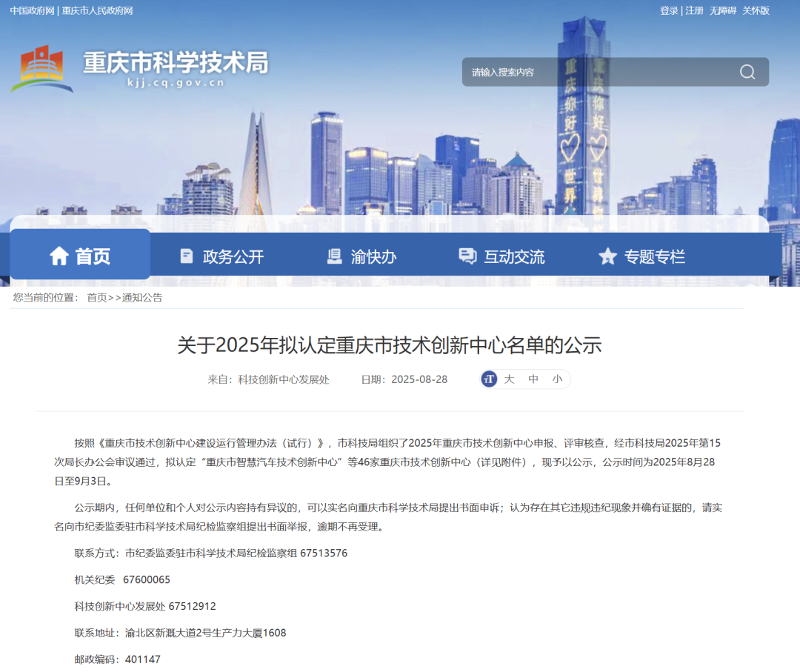Click the source text 科技创新中心发展处 under the title
The image size is (800, 672).
point(284,379)
